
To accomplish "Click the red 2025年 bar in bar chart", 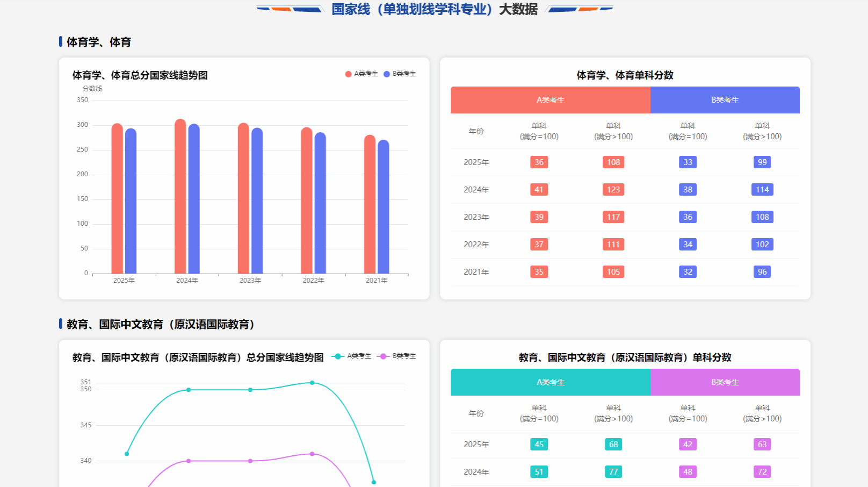I will click(117, 199).
